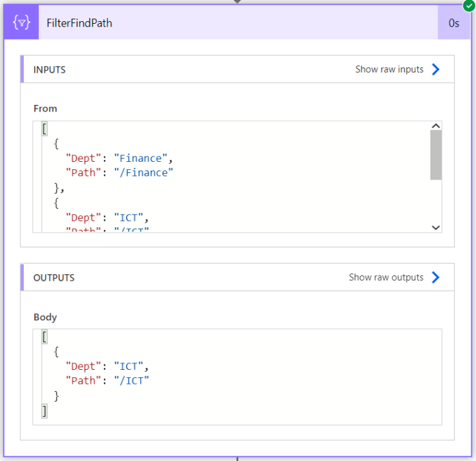Viewport: 476px width, 461px height.
Task: Click the 0s duration badge
Action: [454, 22]
